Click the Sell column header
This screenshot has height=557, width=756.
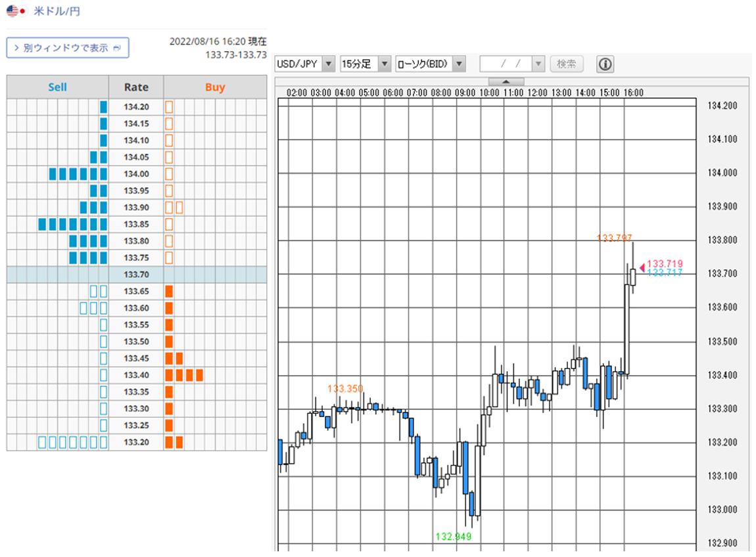57,87
